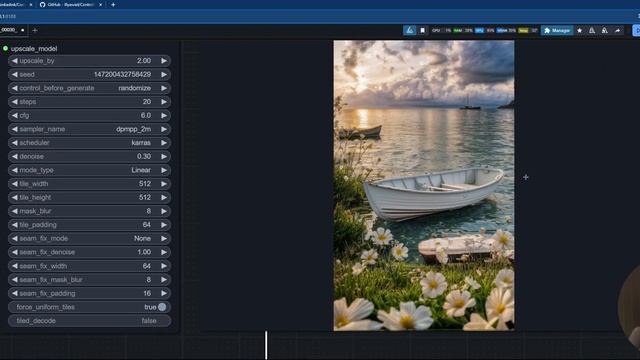Click the right arrow on the seed row
640x360 pixels.
pyautogui.click(x=164, y=74)
